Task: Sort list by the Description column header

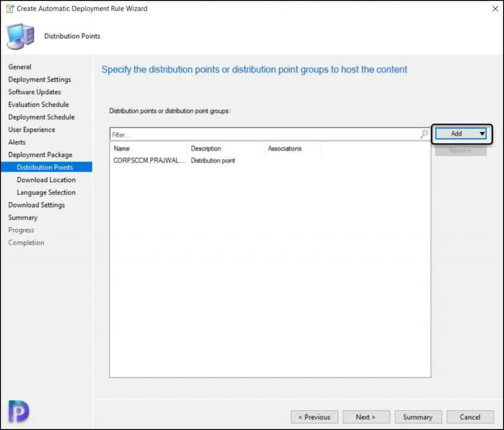Action: click(224, 149)
